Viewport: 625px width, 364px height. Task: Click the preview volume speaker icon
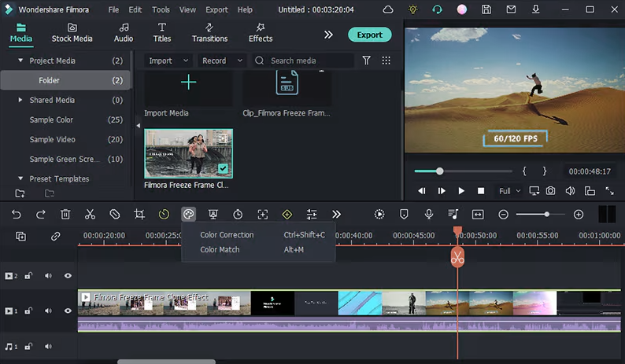point(570,191)
